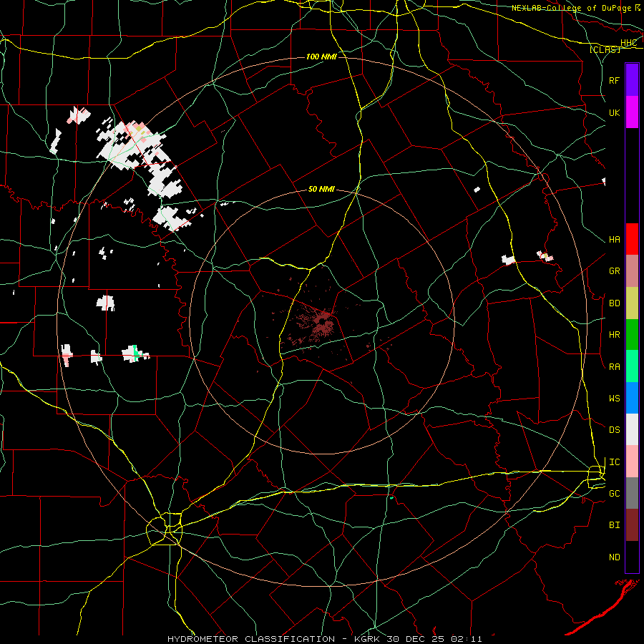644x644 pixels.
Task: Click the "[CLAS]" text above the legend
Action: (605, 49)
